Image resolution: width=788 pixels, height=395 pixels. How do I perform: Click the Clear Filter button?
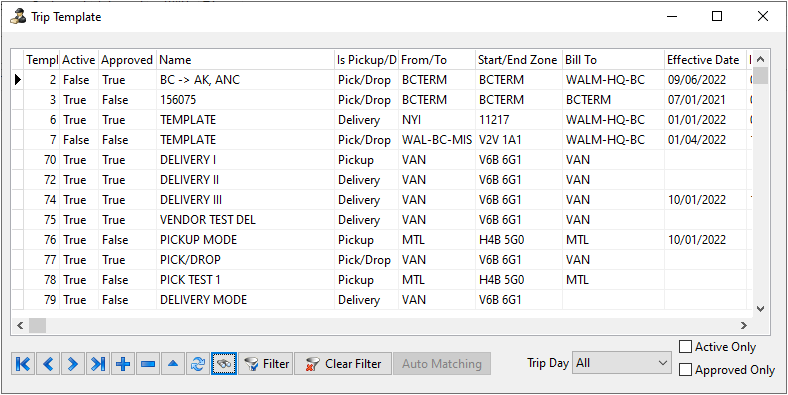pos(343,364)
